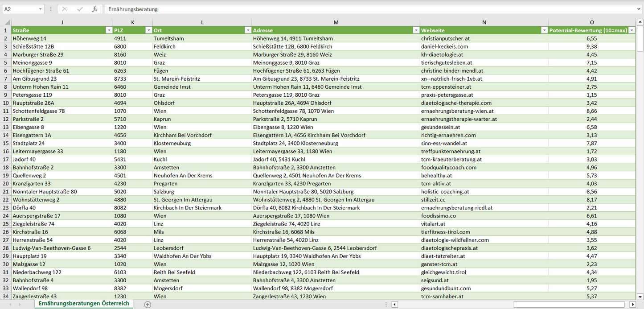644x309 pixels.
Task: Add a new sheet with plus icon
Action: [148, 305]
